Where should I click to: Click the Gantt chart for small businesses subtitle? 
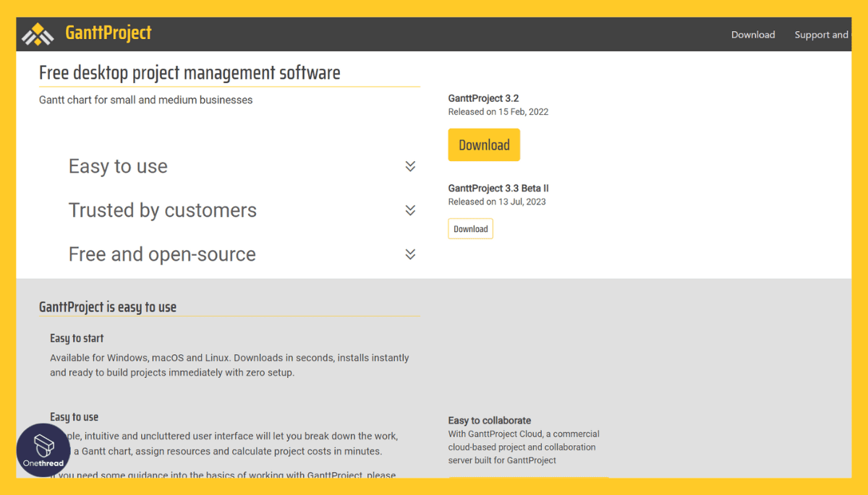146,100
